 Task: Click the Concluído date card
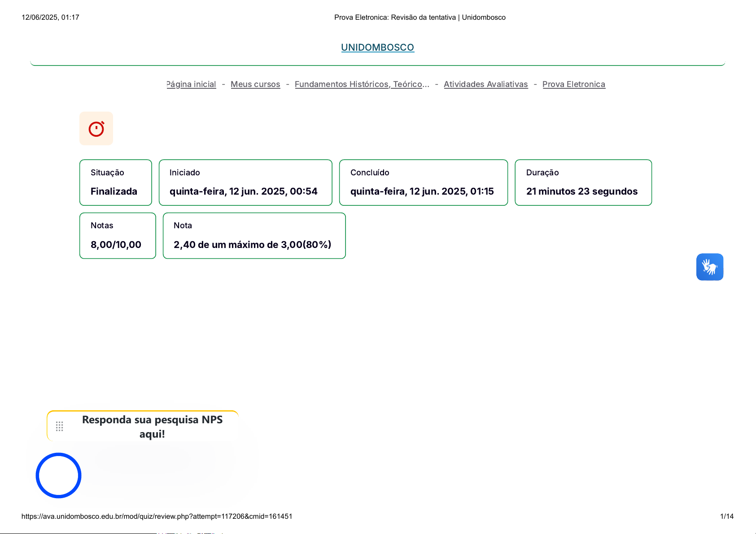423,182
